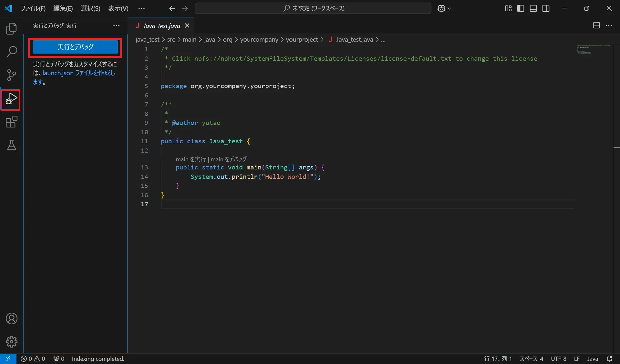Click the @author yutao comment
The height and width of the screenshot is (364, 620).
pos(196,123)
